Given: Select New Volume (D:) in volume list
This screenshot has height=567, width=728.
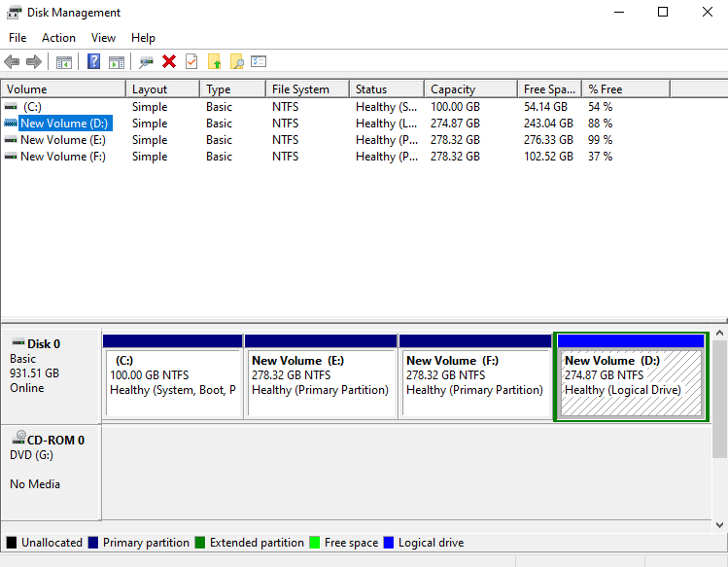Looking at the screenshot, I should (64, 124).
